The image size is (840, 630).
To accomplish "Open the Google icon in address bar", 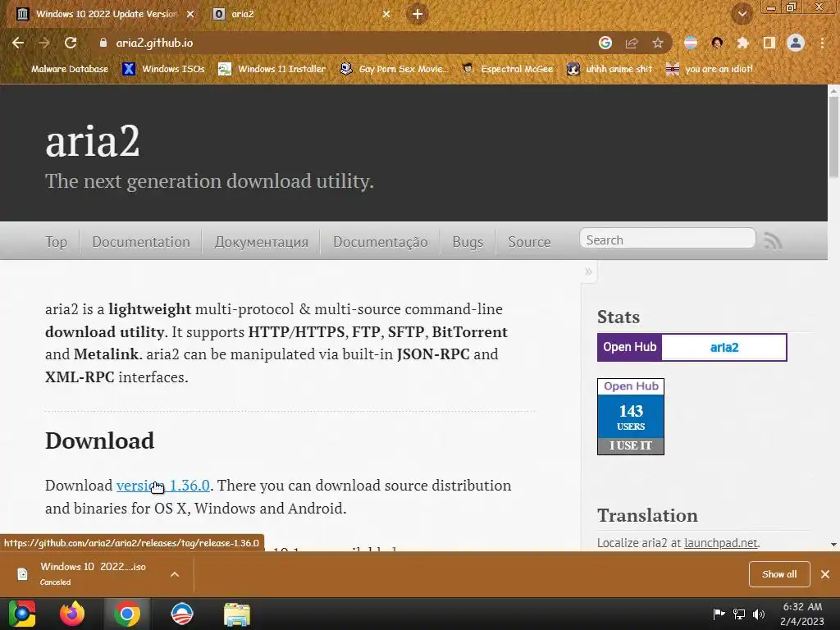I will [605, 43].
